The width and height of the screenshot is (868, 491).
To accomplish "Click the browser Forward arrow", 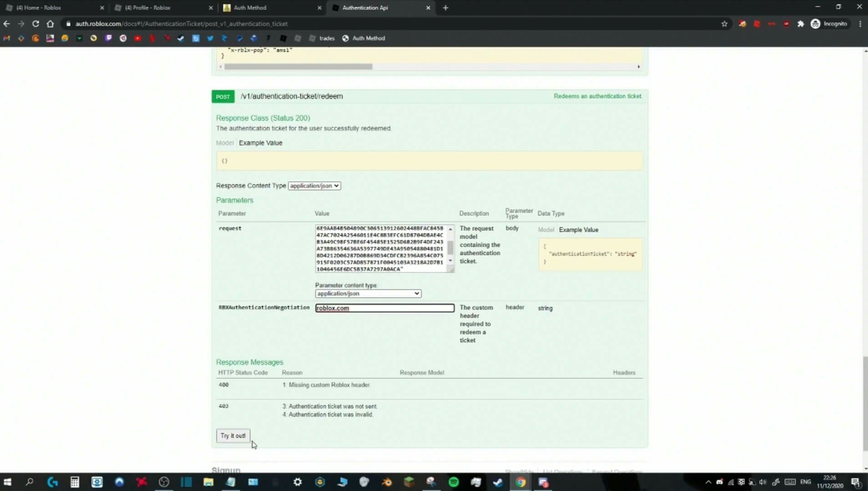I will coord(21,24).
